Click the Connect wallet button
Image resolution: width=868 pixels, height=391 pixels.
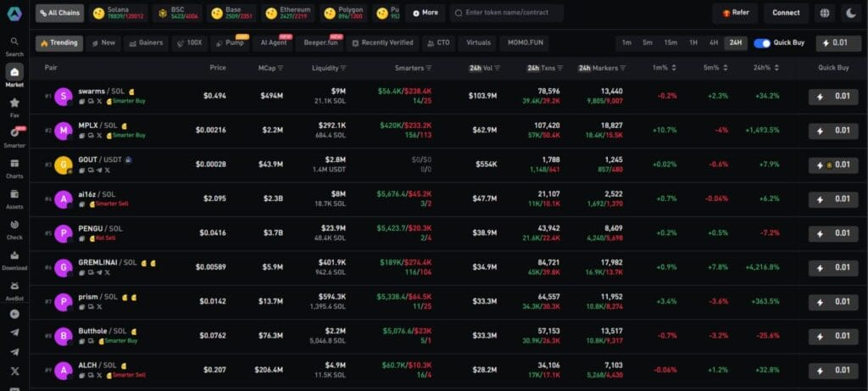[x=786, y=13]
